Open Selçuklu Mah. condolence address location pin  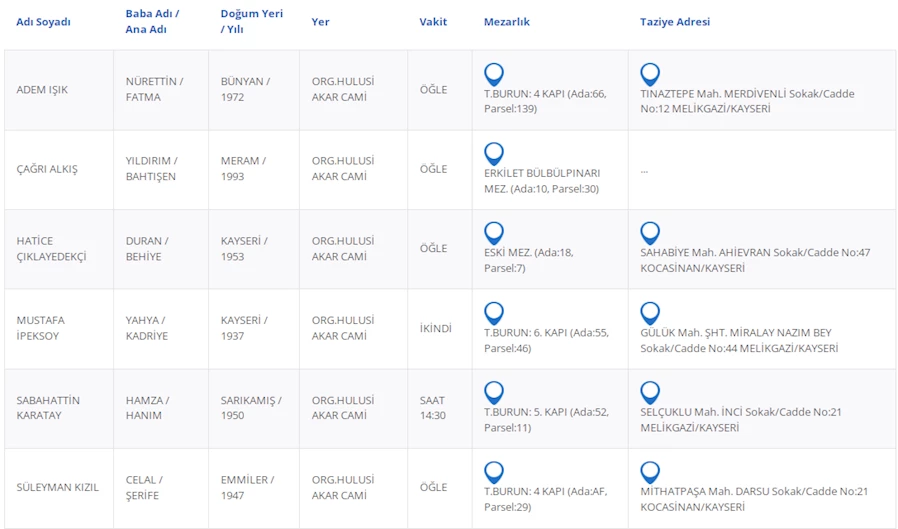[x=650, y=392]
